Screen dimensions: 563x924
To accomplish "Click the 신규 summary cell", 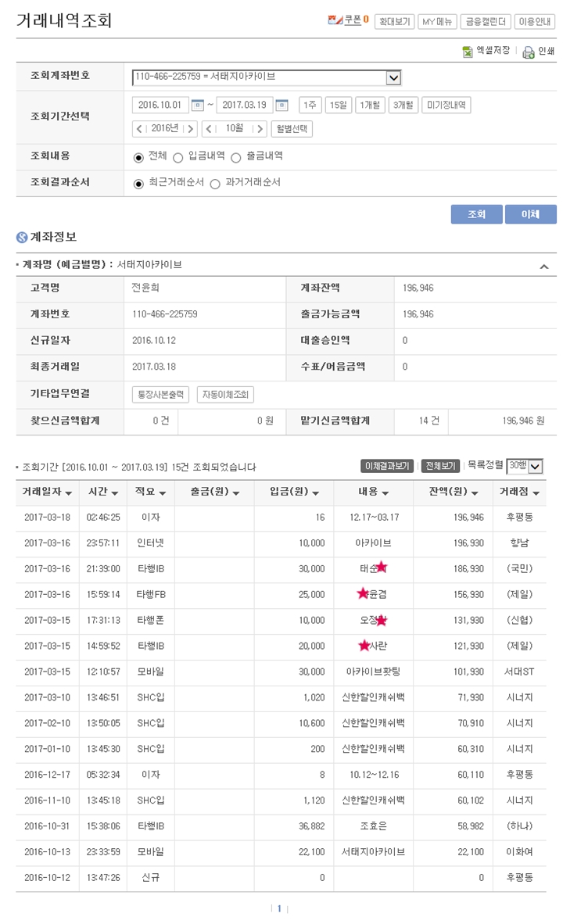I will pos(150,877).
